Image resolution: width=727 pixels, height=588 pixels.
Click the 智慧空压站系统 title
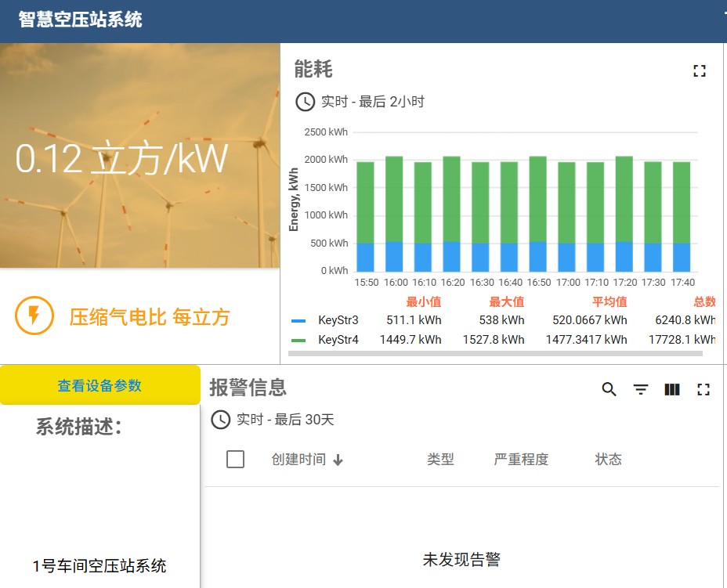[x=81, y=20]
